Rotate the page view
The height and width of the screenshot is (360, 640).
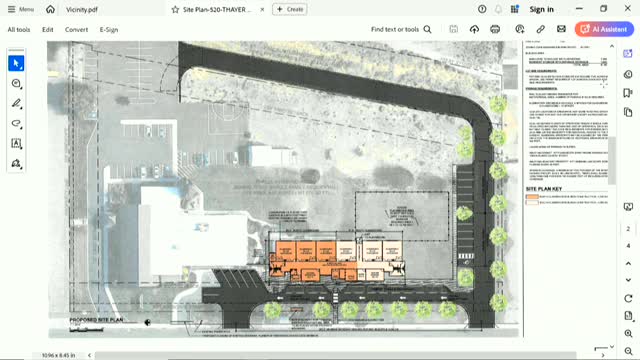(x=628, y=298)
